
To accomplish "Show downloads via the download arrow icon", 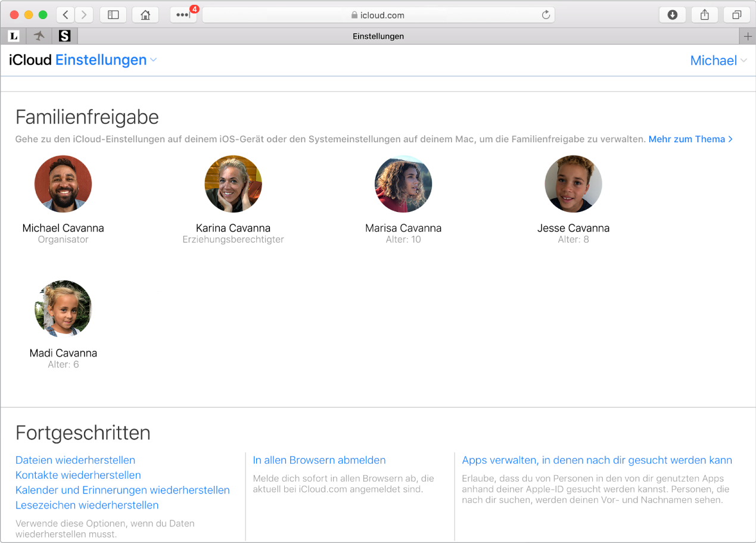I will [x=673, y=15].
